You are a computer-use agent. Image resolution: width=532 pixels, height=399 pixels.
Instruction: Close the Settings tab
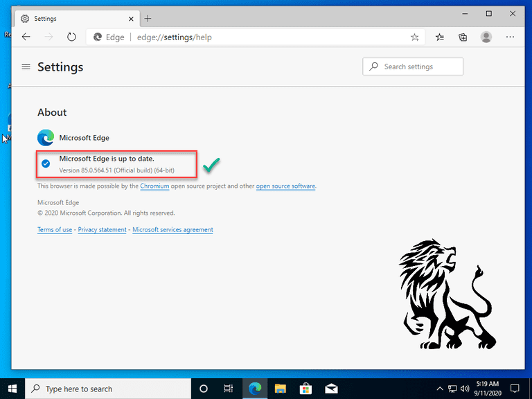[131, 19]
